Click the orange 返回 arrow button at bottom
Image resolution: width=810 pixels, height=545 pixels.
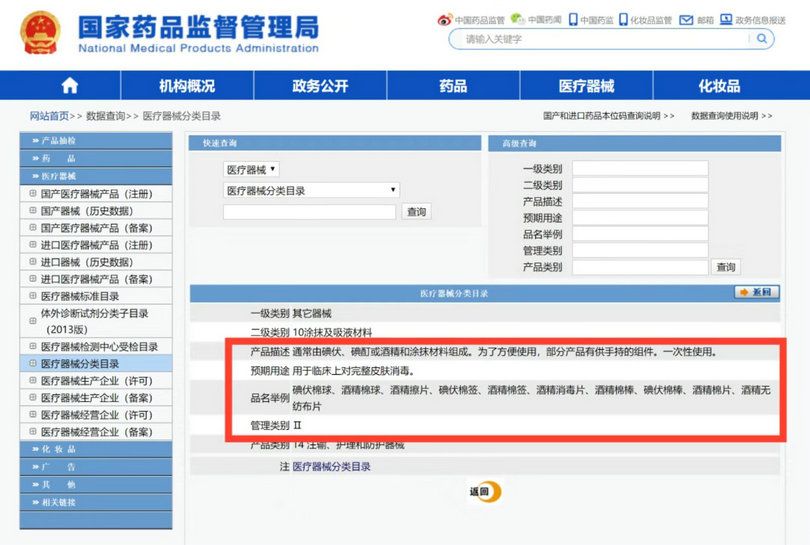[x=484, y=492]
